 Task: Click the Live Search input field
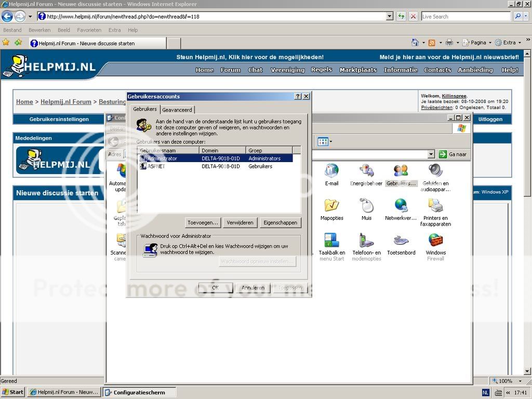pyautogui.click(x=465, y=16)
